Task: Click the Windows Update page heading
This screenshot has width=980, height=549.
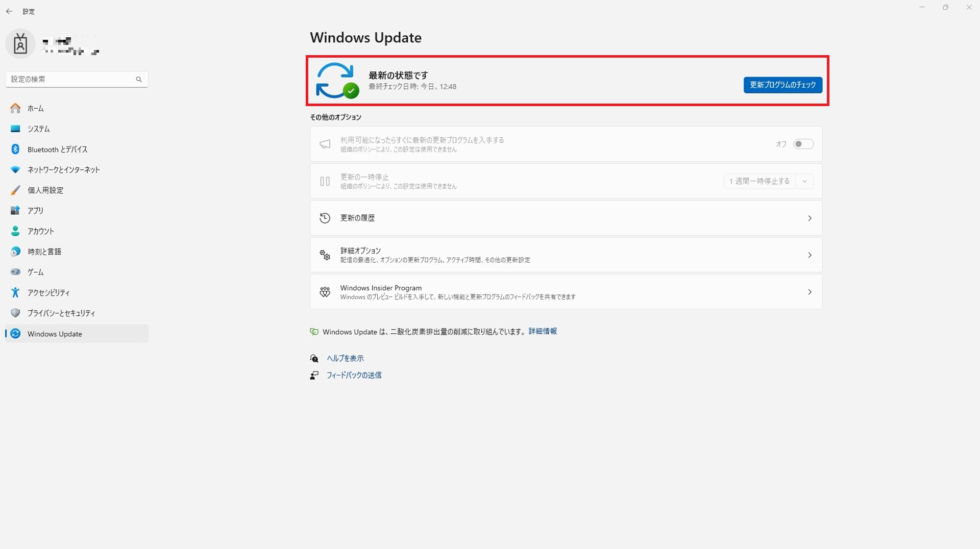Action: click(x=365, y=38)
